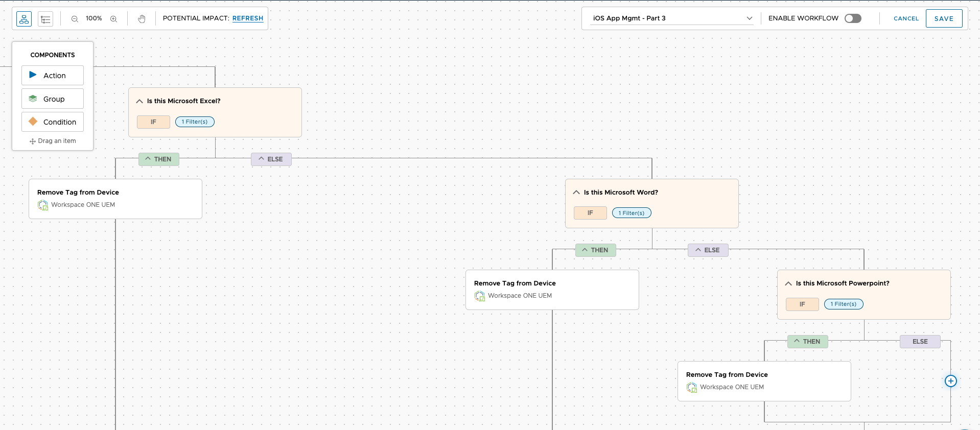Viewport: 980px width, 430px height.
Task: Open 1 Filter(s) in Excel condition
Action: [x=195, y=122]
